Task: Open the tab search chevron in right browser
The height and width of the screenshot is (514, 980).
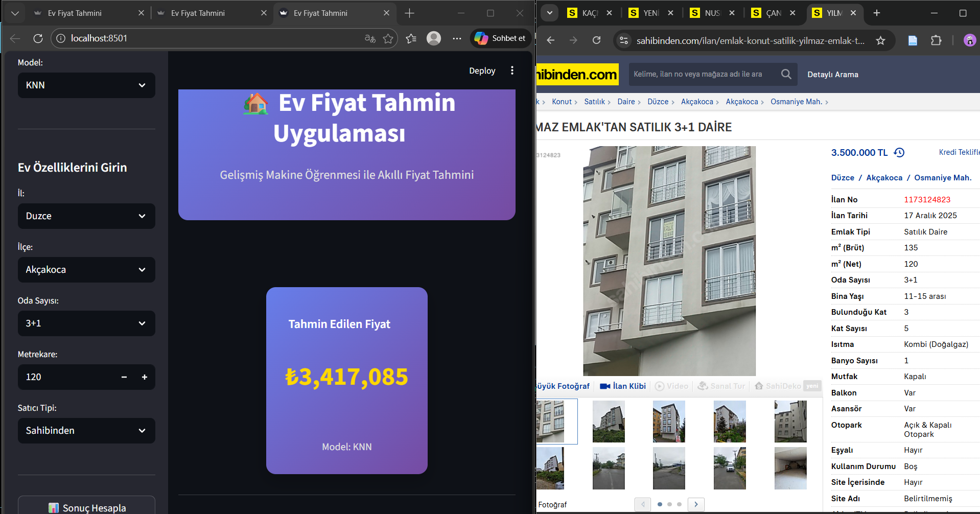Action: [550, 13]
